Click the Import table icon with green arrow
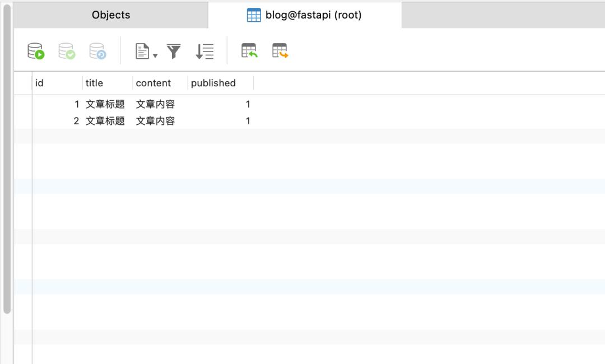Screen dimensions: 605x364 [249, 50]
